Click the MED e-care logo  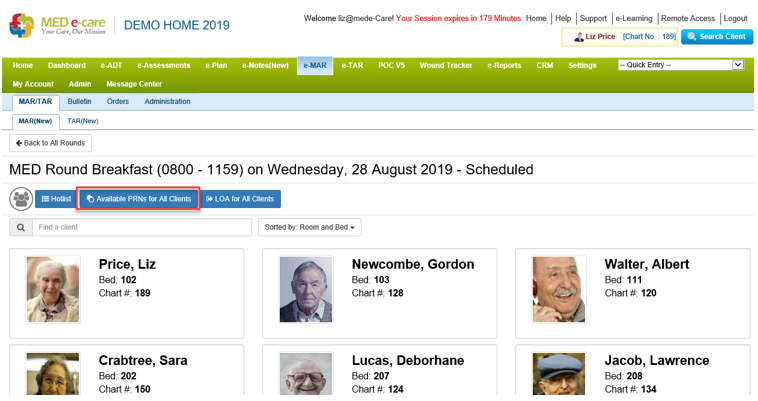[58, 25]
